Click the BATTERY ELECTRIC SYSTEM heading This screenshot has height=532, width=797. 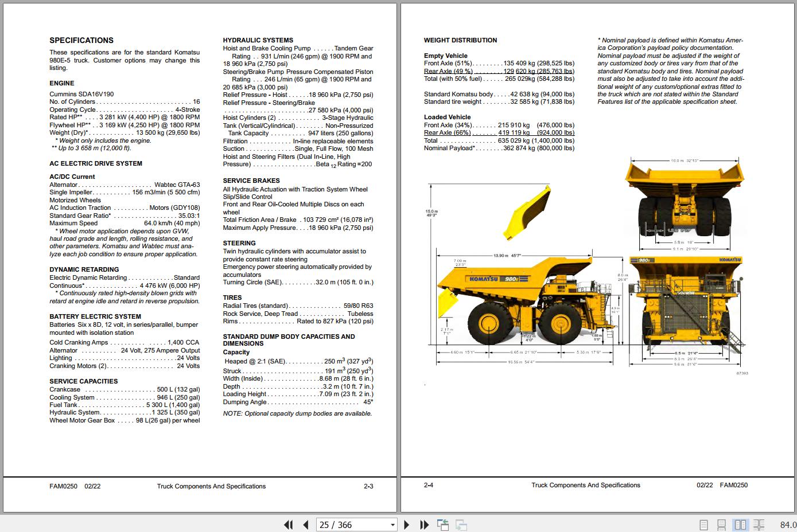pos(95,316)
